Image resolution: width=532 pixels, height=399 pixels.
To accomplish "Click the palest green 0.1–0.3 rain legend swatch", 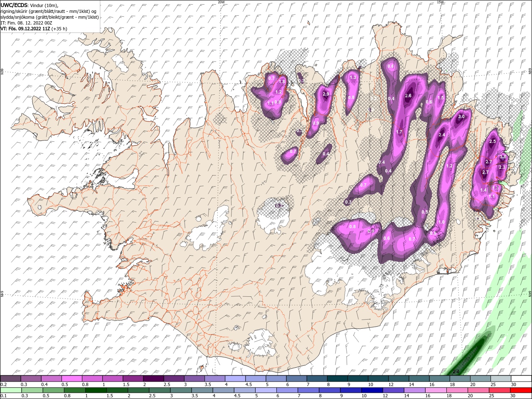I will tap(11, 390).
